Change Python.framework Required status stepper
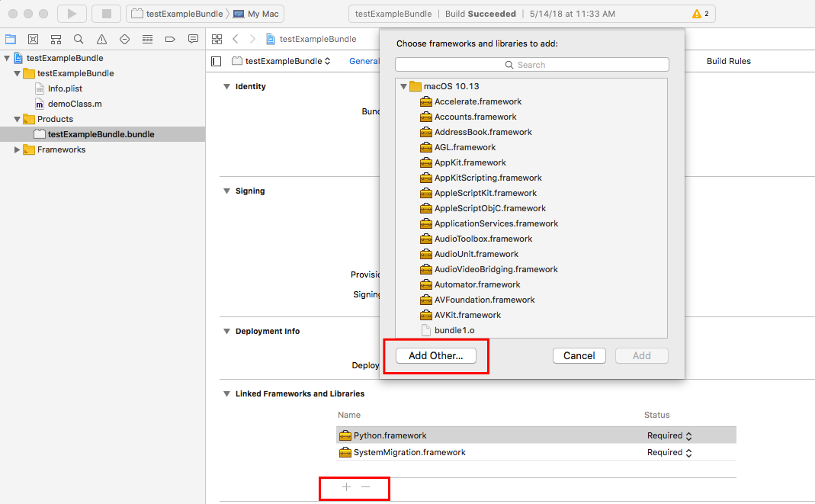This screenshot has width=815, height=504. tap(688, 436)
